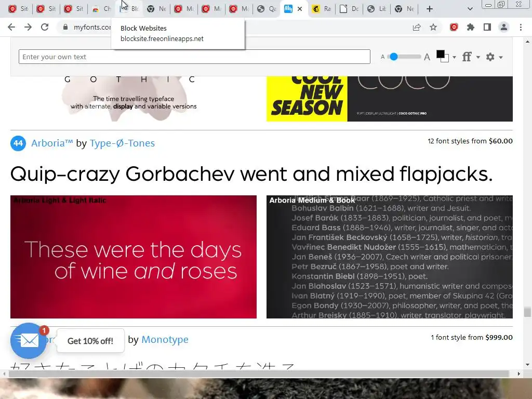Click the 12 font styles from $60.00 text
The height and width of the screenshot is (399, 532).
click(x=470, y=141)
